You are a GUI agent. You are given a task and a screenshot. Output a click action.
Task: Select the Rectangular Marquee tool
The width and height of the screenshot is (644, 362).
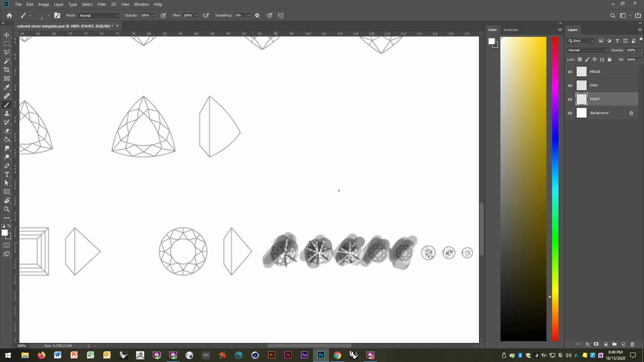point(7,44)
